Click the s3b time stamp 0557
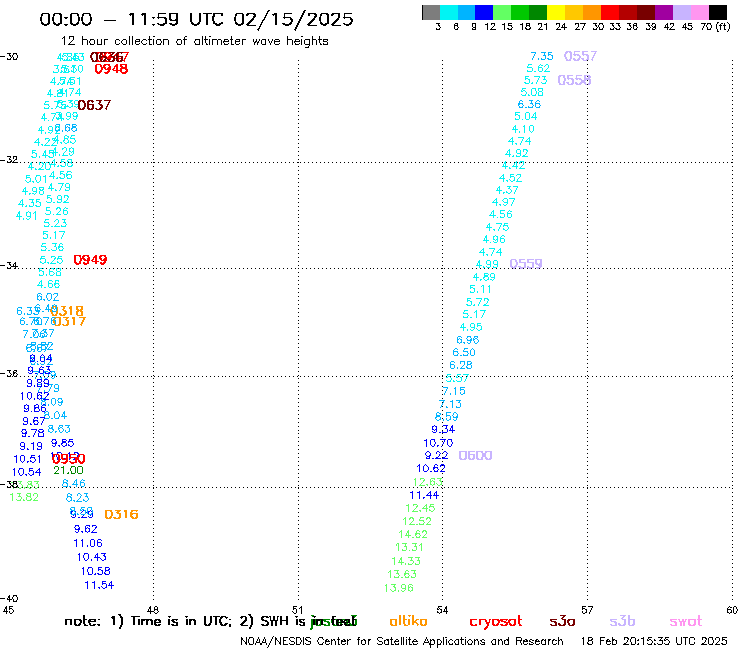 click(580, 56)
